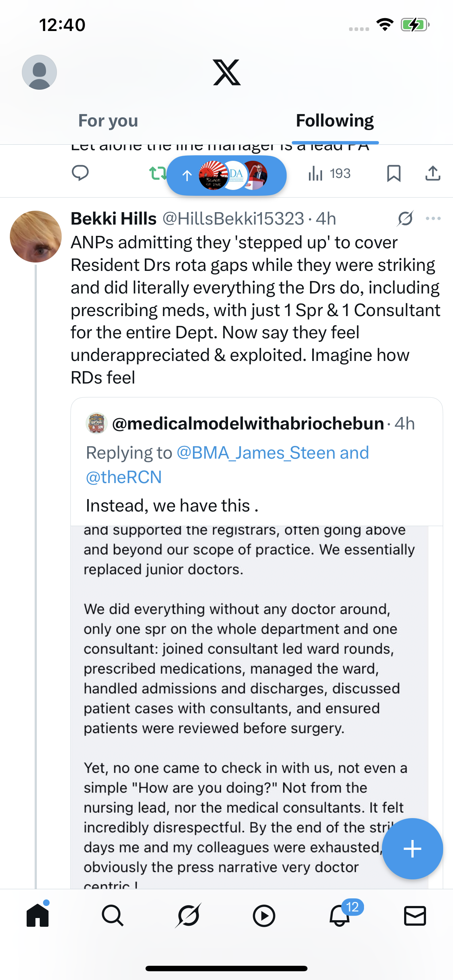453x980 pixels.
Task: Open the video tab in bottom bar
Action: point(264,915)
